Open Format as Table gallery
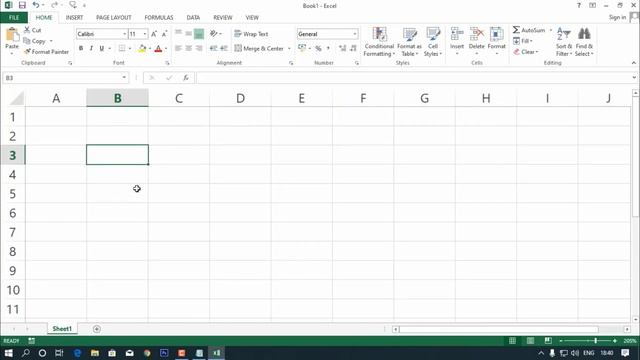 point(409,42)
